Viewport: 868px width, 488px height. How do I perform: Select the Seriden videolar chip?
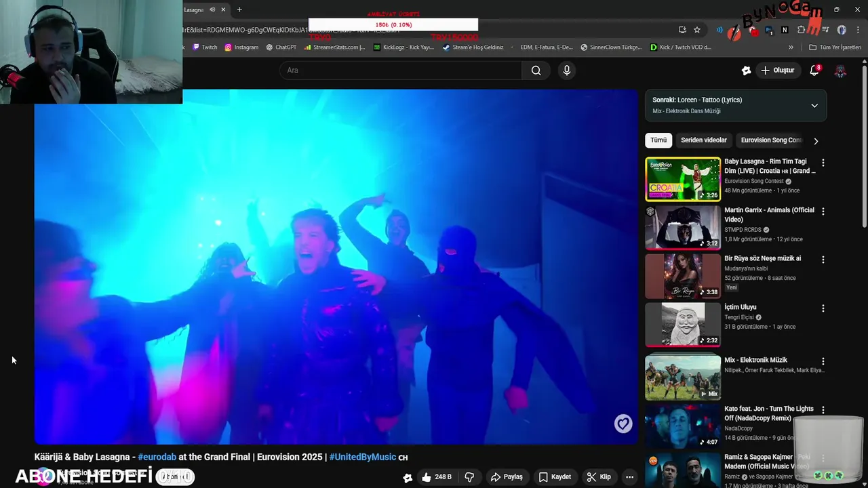tap(704, 140)
